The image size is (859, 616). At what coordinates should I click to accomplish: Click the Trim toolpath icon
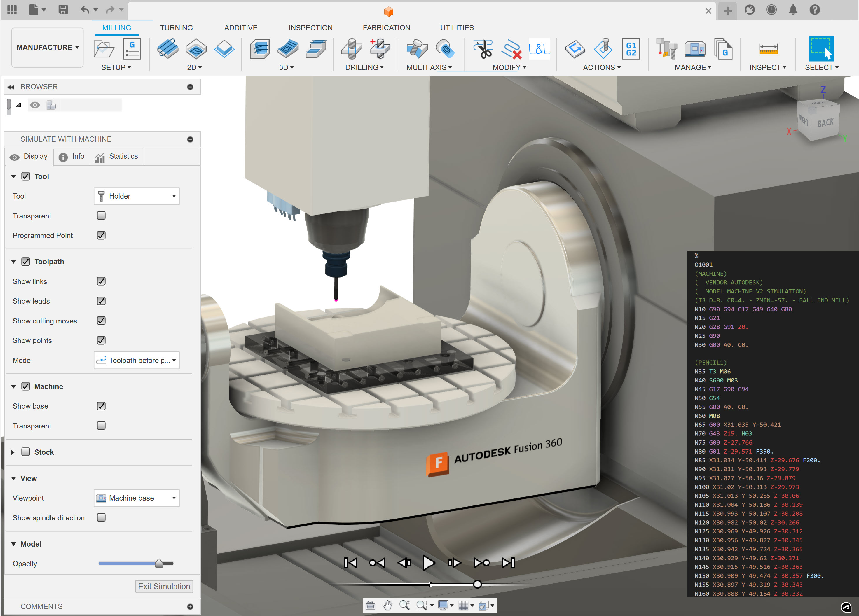pyautogui.click(x=483, y=49)
